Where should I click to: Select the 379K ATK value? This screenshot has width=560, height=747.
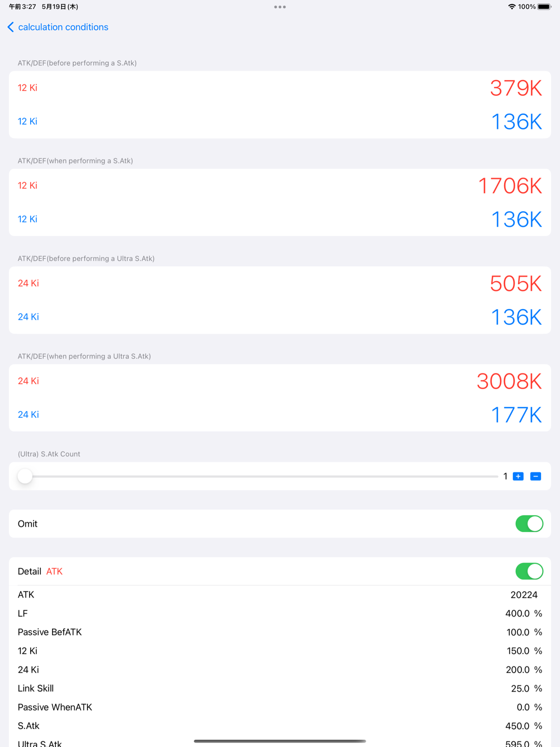coord(516,88)
